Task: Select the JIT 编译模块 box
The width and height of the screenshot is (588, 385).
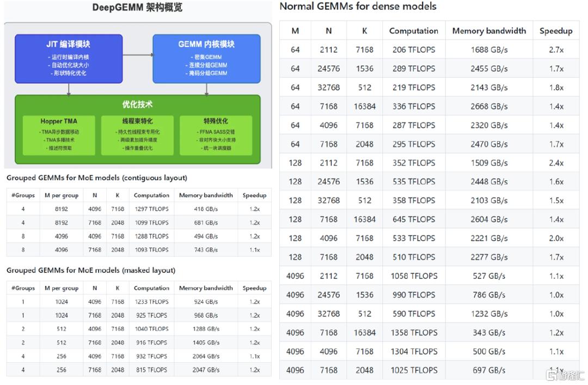Action: point(69,58)
